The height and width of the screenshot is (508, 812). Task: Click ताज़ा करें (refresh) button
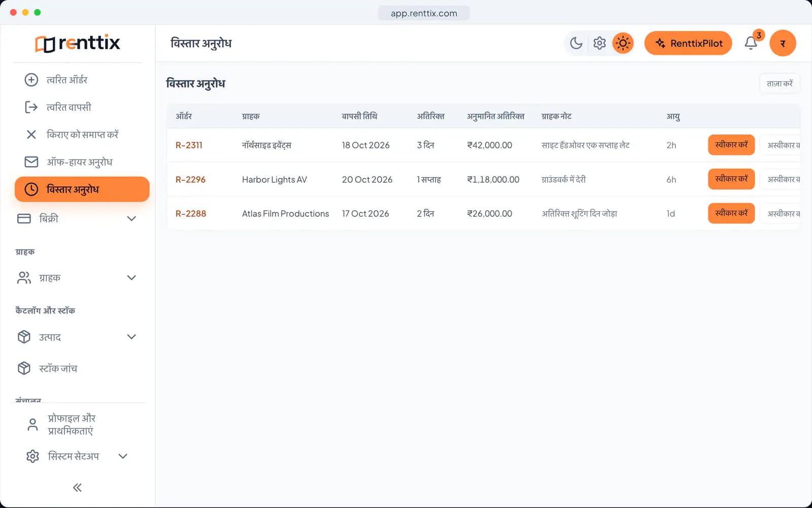click(780, 83)
